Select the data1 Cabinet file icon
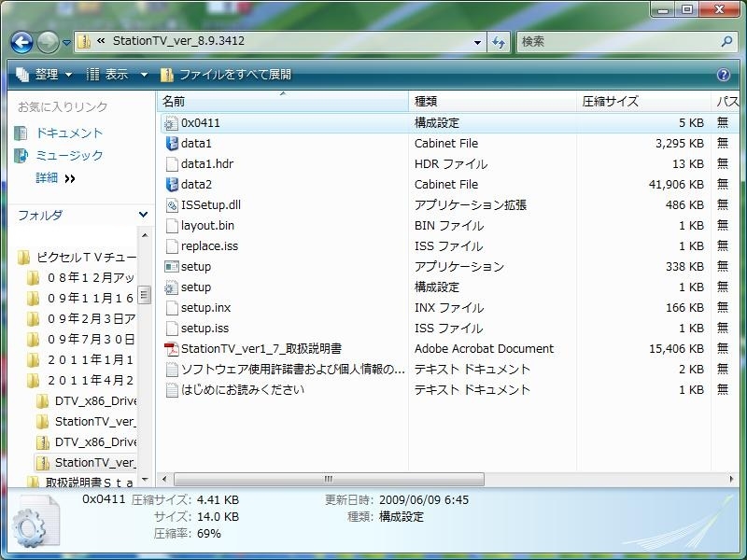 (171, 144)
